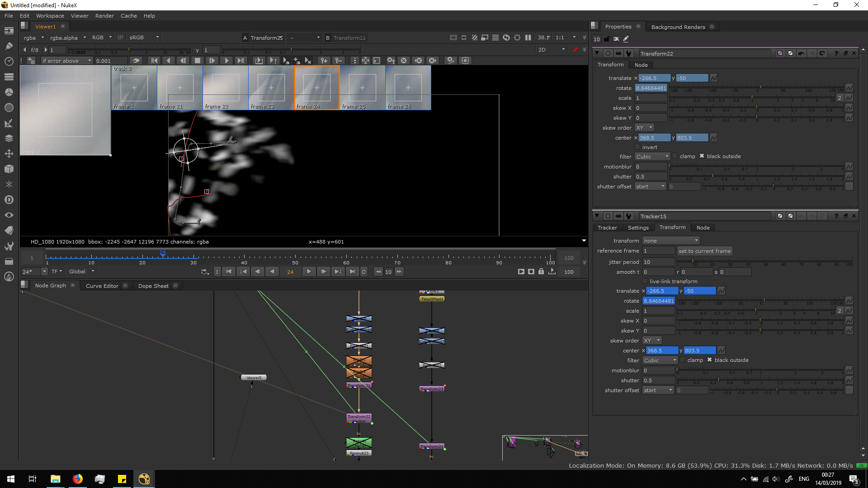Select the frame 25 keyframe thumbnail

tap(363, 88)
